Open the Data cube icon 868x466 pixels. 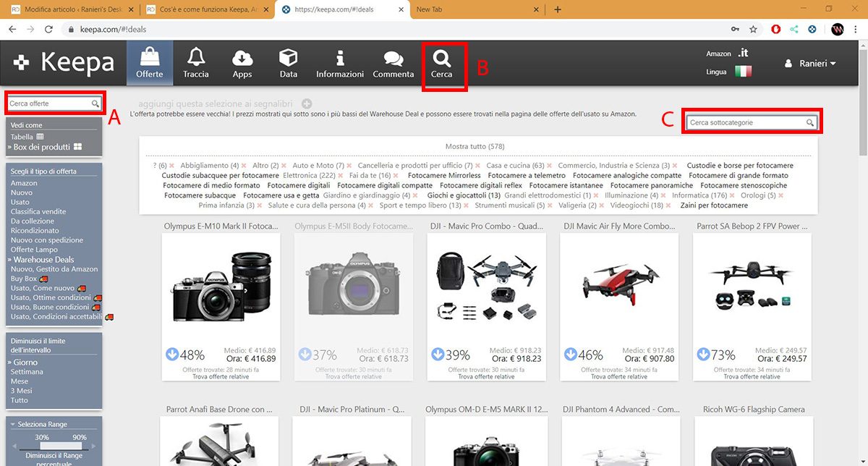pos(289,57)
